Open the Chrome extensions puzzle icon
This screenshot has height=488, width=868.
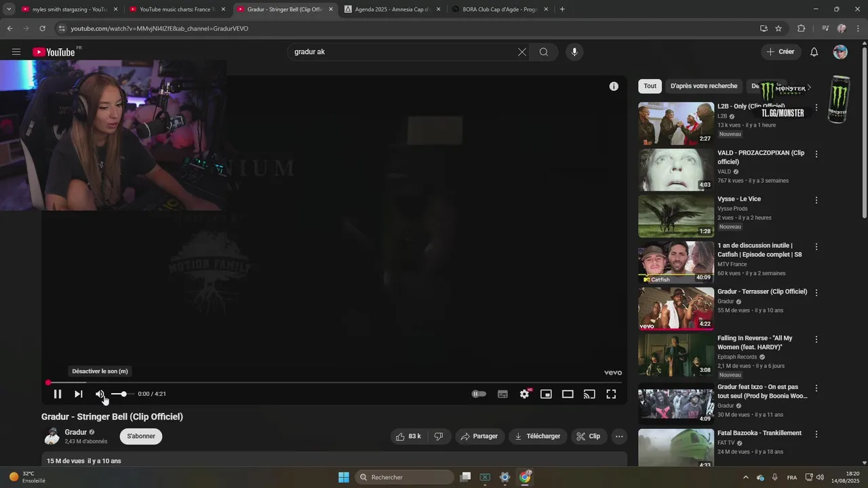coord(802,28)
